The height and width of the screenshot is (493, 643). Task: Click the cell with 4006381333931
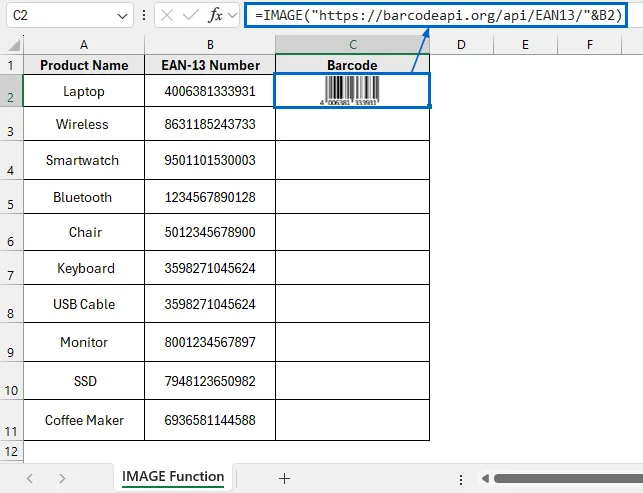[210, 91]
